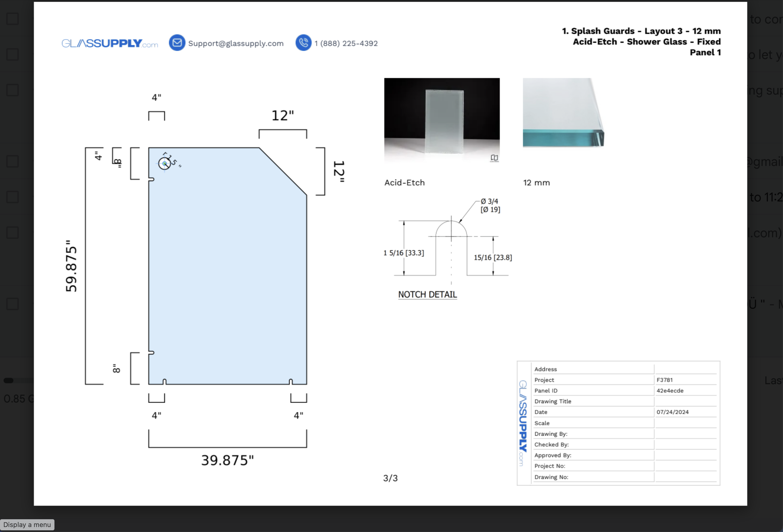Click the drilled hole circle on panel

click(164, 164)
